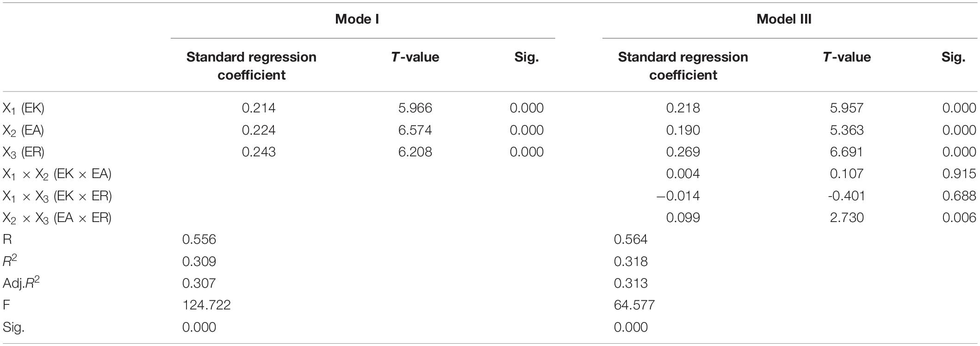Click the Model III column group header

(x=784, y=19)
